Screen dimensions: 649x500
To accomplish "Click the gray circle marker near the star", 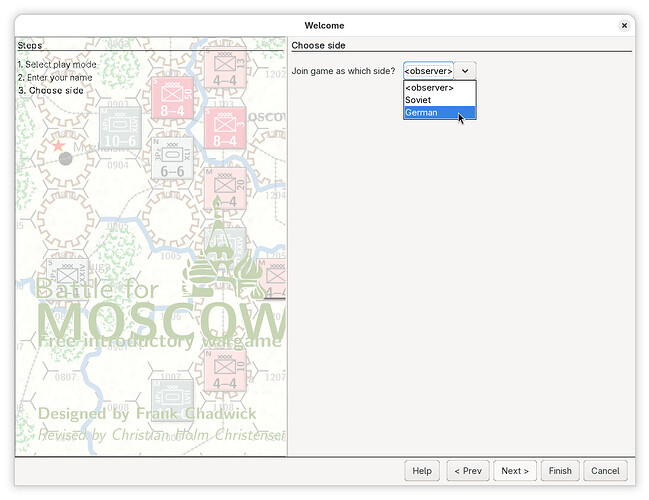I will [65, 158].
